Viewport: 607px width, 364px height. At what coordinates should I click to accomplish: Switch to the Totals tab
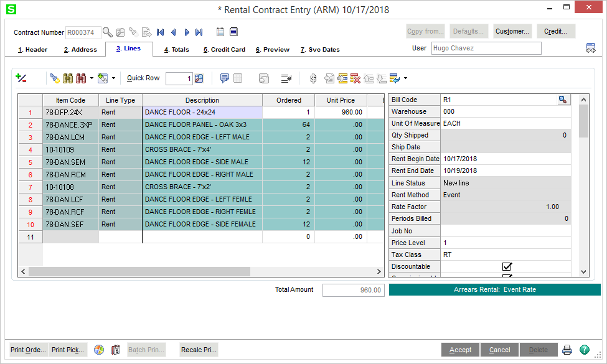coord(176,50)
